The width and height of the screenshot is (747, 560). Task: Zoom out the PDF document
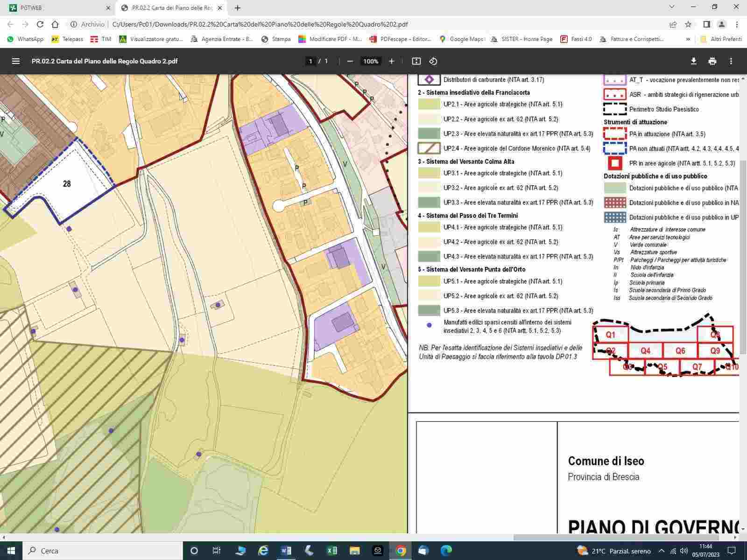point(350,61)
